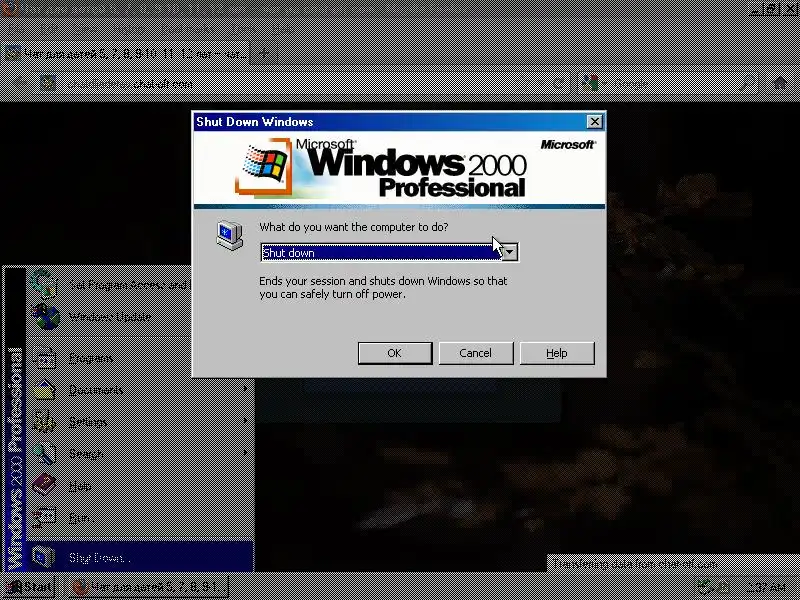Click the site favicon in address bar
Image resolution: width=800 pixels, height=600 pixels.
coord(48,83)
